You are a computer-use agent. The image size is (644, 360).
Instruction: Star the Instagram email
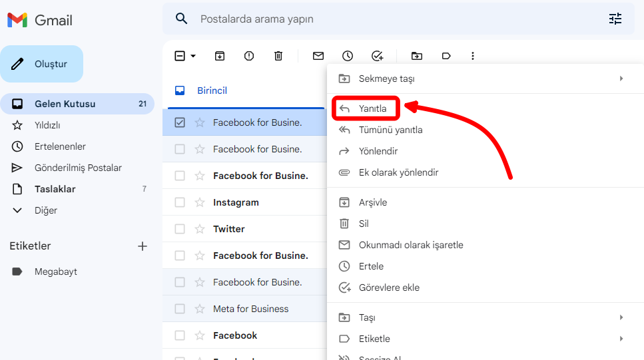(x=200, y=202)
